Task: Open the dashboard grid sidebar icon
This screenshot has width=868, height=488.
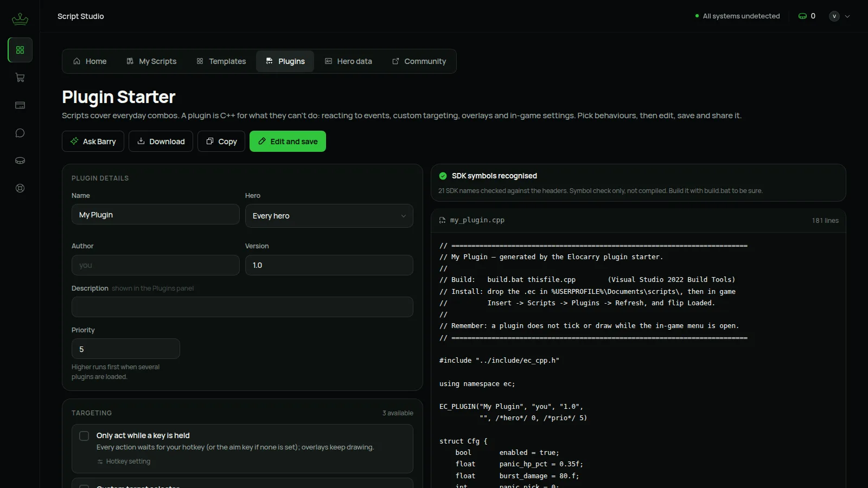Action: [x=20, y=50]
